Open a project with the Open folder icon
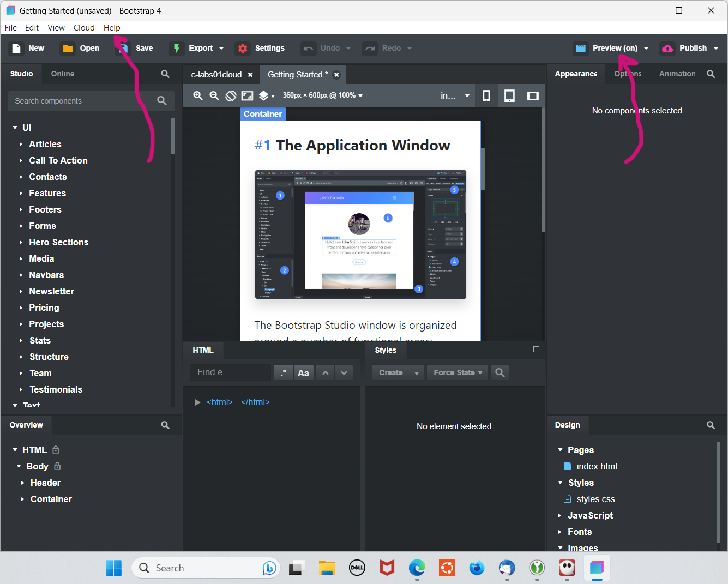 [68, 49]
